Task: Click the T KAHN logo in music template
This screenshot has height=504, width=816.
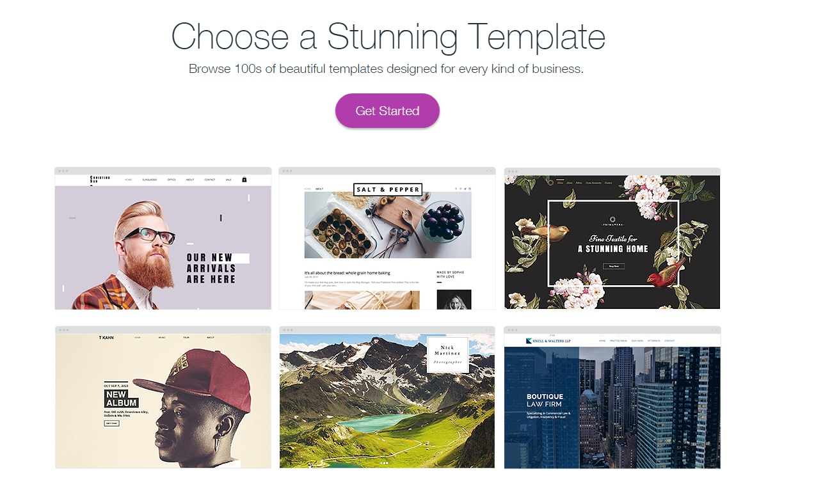Action: (106, 337)
